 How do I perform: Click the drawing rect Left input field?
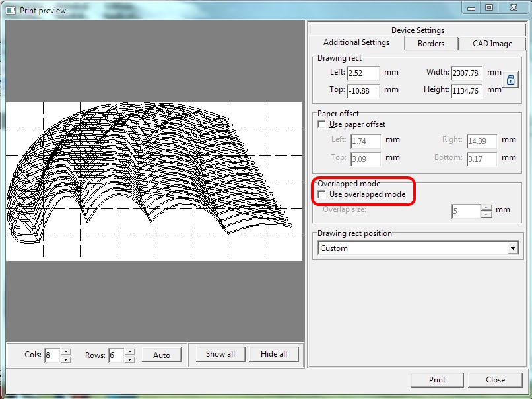coord(362,73)
